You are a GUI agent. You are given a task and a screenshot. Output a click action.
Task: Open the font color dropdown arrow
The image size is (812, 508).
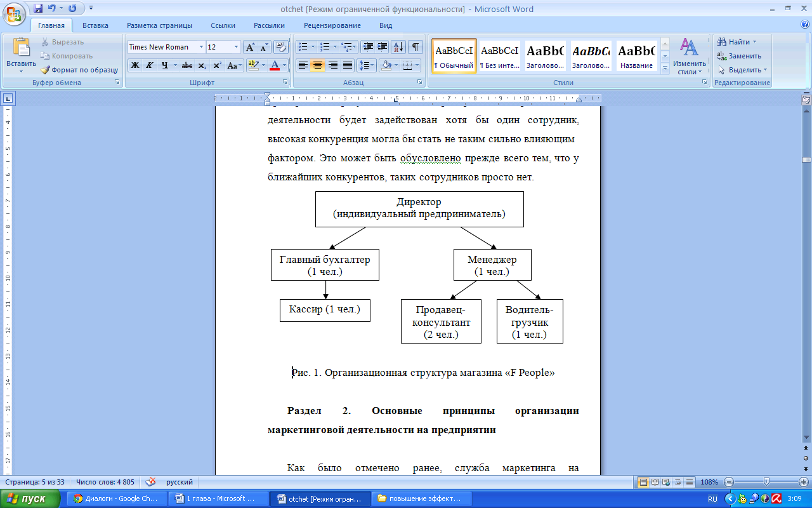[x=284, y=65]
